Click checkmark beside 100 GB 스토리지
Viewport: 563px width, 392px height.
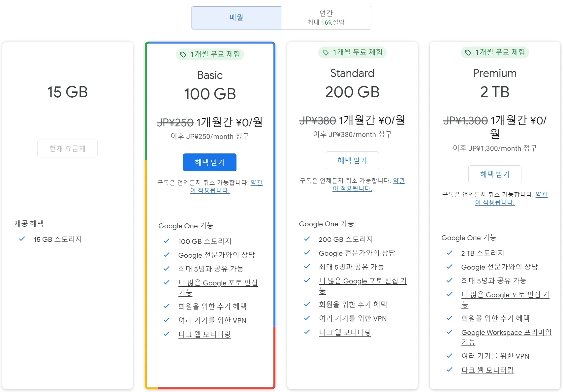(x=167, y=241)
